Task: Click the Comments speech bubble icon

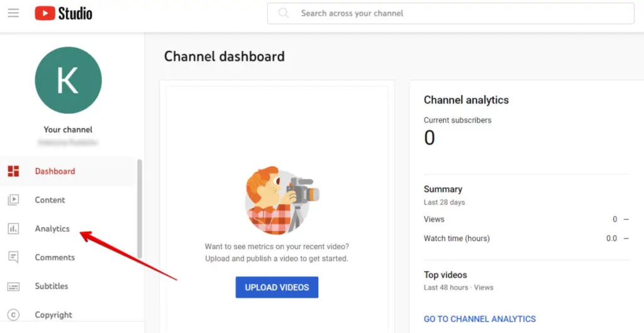Action: click(13, 257)
